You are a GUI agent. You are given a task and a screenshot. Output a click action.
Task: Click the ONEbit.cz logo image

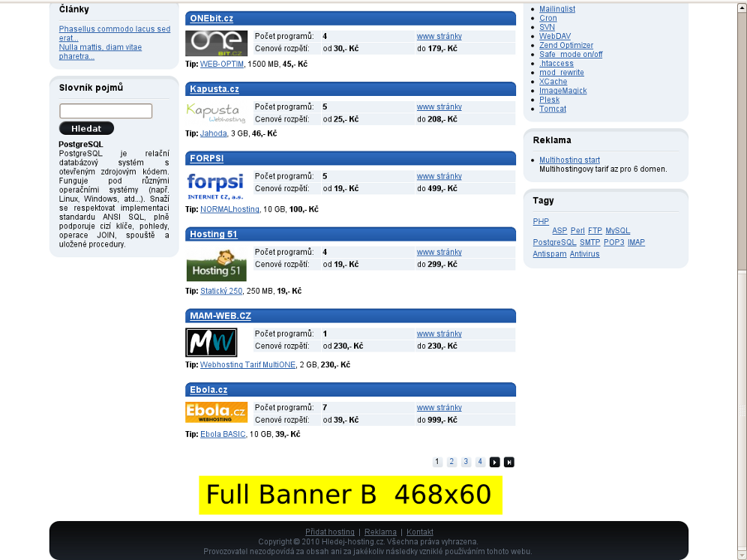coord(216,43)
